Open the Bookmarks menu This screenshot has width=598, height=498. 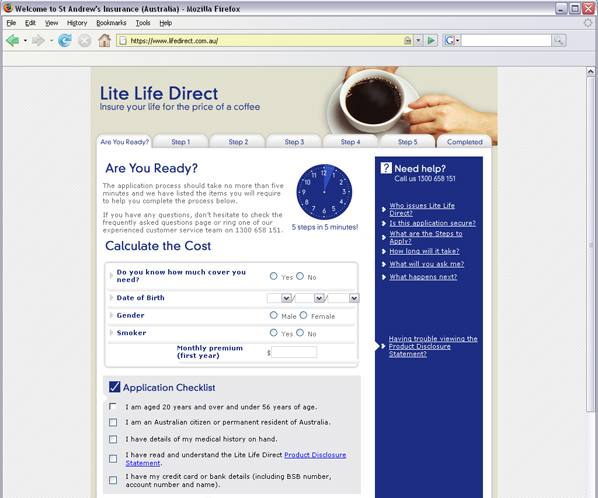tap(111, 23)
